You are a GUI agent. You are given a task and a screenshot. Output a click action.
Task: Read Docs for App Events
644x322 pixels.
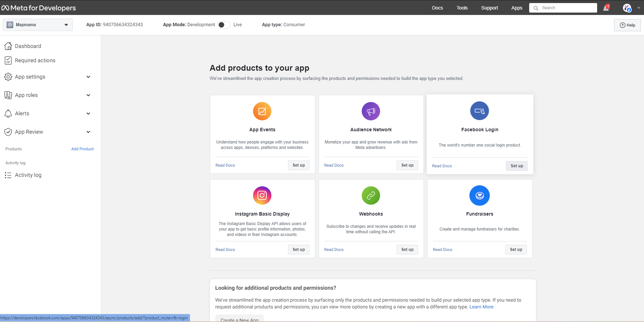pyautogui.click(x=225, y=165)
